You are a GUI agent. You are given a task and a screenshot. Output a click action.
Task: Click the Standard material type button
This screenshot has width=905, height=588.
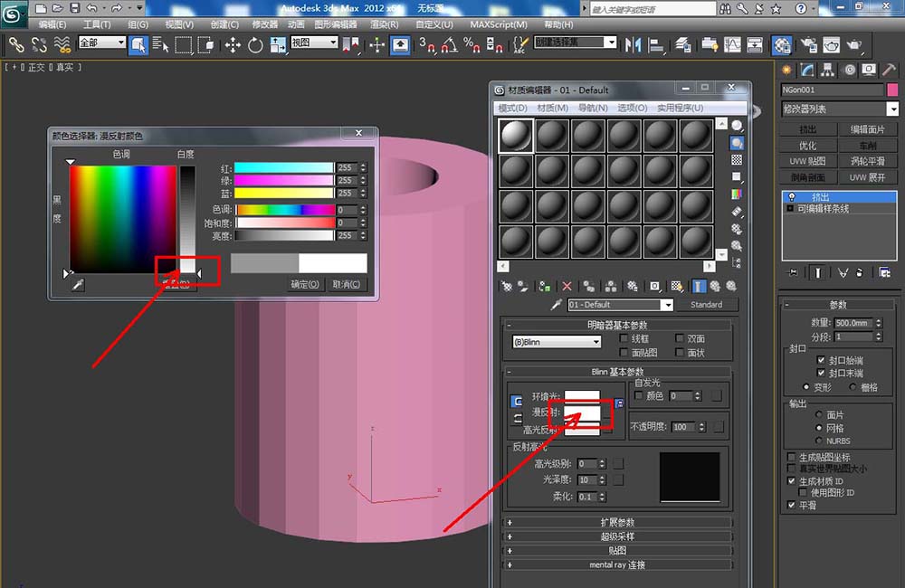[706, 305]
